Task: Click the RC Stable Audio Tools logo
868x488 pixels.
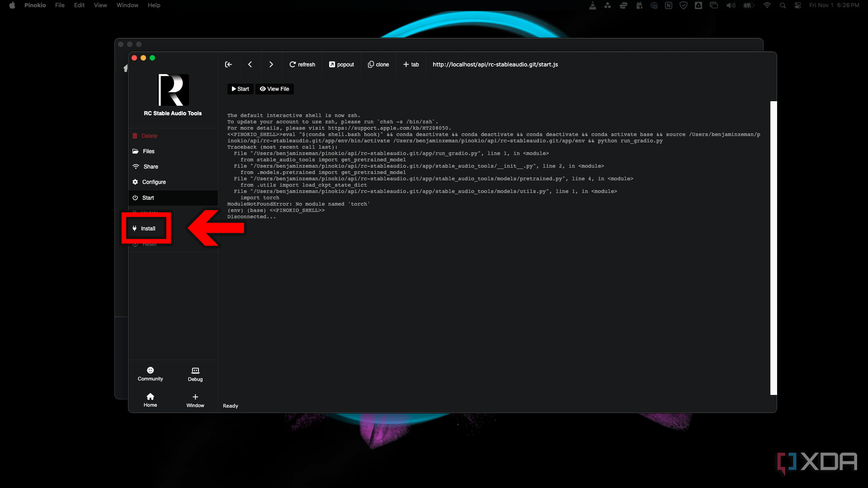Action: pyautogui.click(x=173, y=90)
